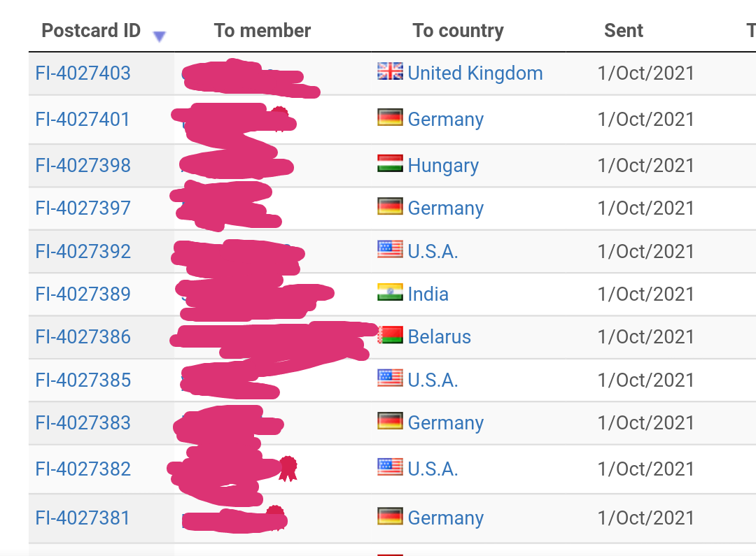This screenshot has height=556, width=756.
Task: Open the Belarus country link
Action: click(439, 337)
